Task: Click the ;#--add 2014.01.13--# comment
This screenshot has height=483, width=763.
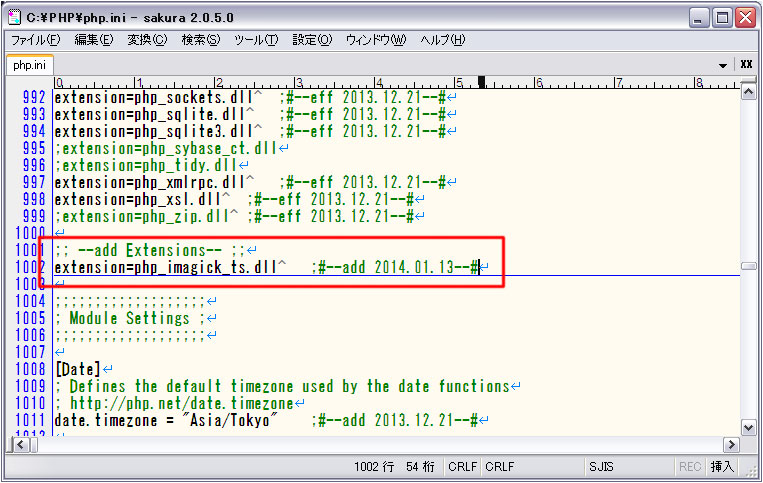Action: (x=395, y=268)
